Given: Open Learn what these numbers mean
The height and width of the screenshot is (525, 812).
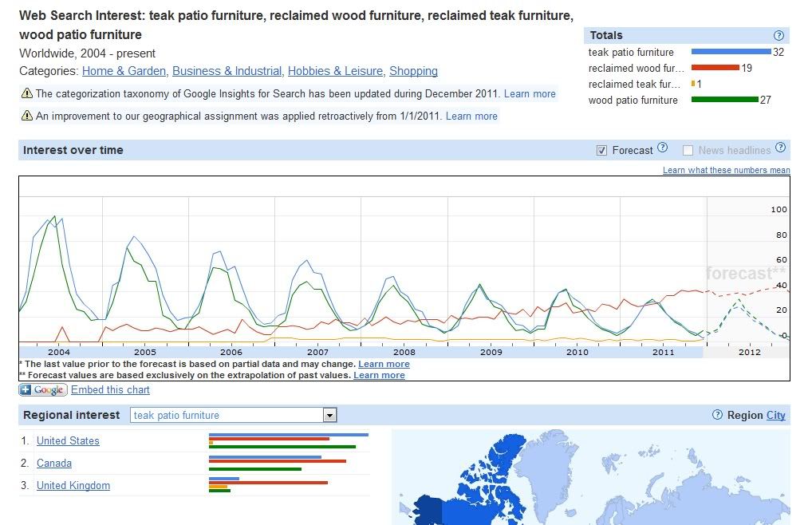Looking at the screenshot, I should click(727, 170).
